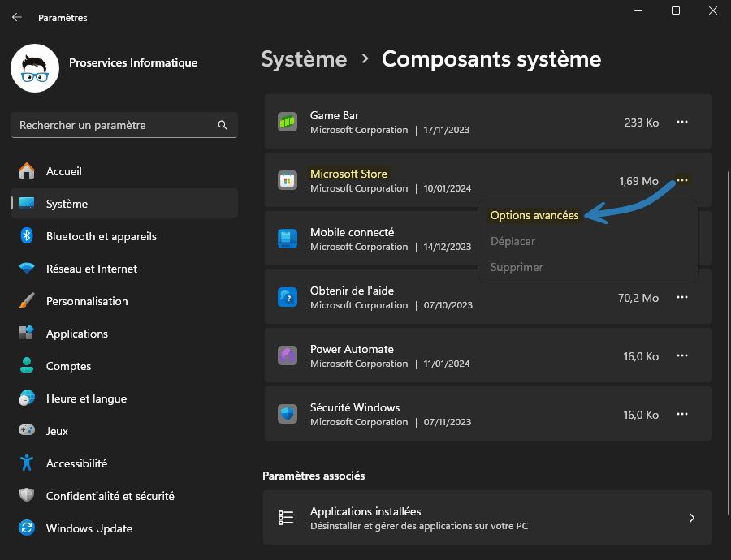Viewport: 731px width, 560px height.
Task: Open the ellipsis menu for Sécurité Windows
Action: click(x=682, y=414)
